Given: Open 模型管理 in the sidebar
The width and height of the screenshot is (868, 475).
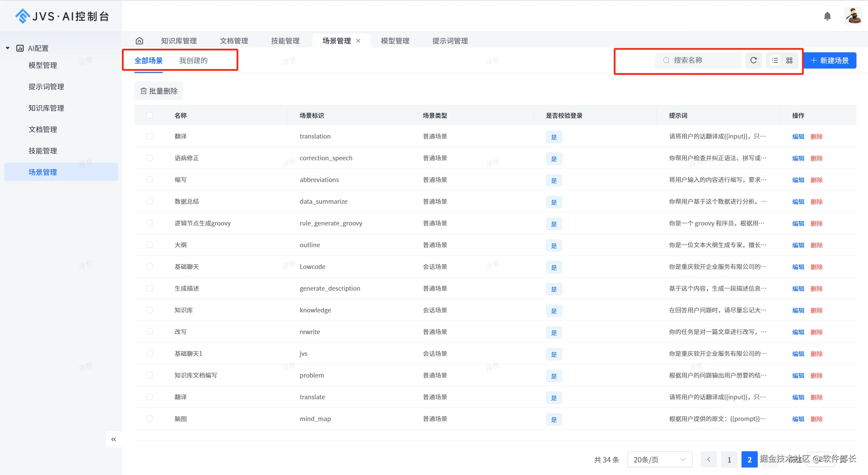Looking at the screenshot, I should point(43,65).
